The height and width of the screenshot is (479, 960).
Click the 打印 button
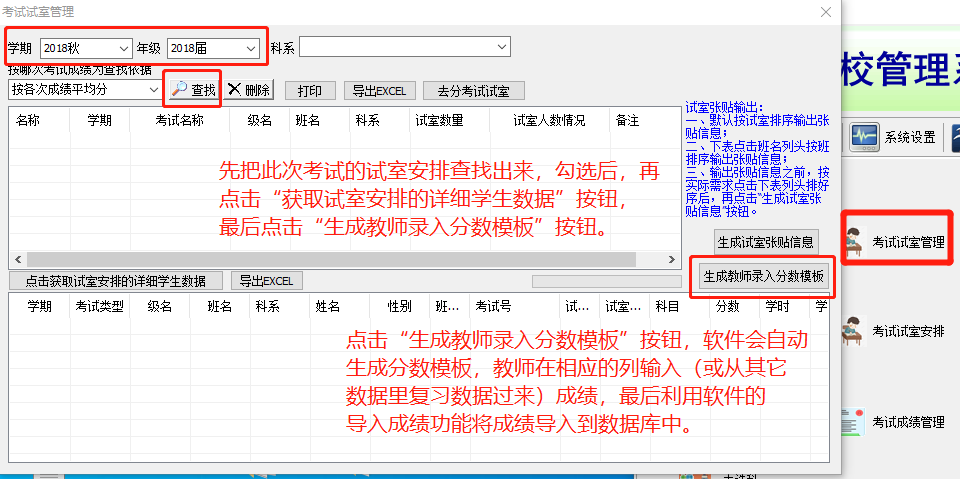pos(310,91)
